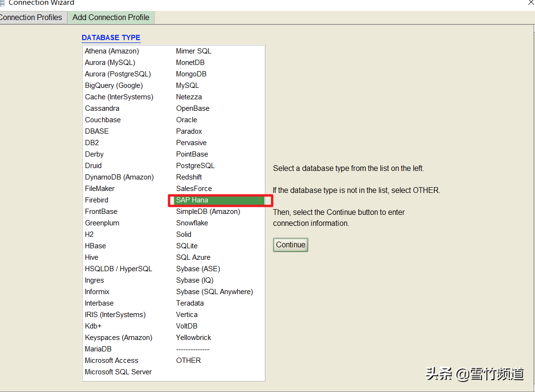
Task: Select the Add Connection Profile tab
Action: pos(111,17)
